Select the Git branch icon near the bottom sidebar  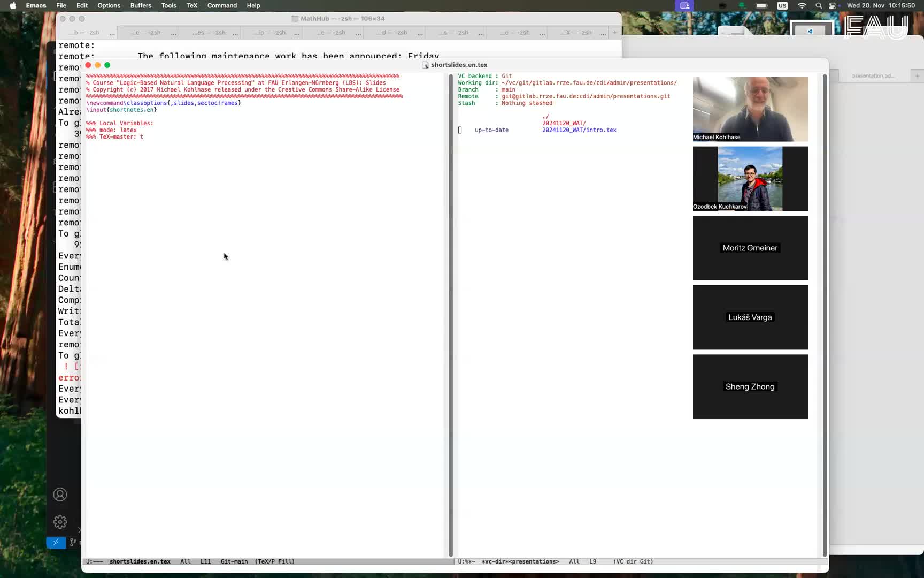(x=73, y=542)
